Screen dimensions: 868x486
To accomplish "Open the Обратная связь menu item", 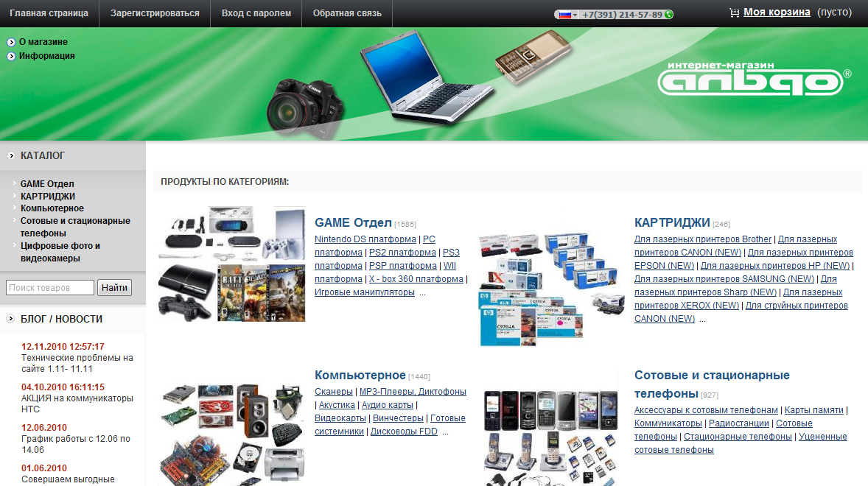I will click(x=346, y=13).
